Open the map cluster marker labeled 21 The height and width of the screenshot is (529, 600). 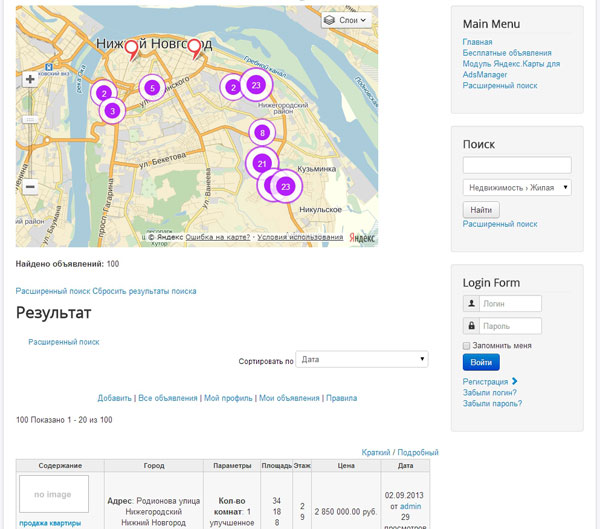pos(261,163)
